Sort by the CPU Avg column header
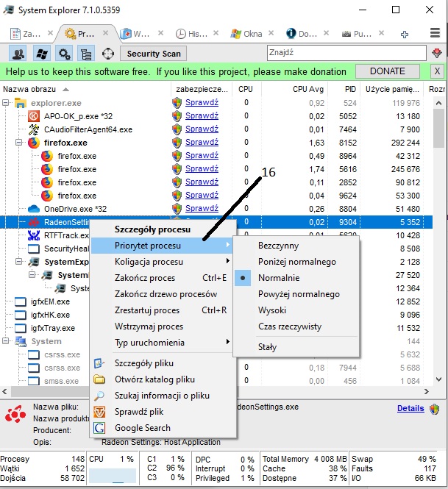448x489 pixels. [x=307, y=89]
